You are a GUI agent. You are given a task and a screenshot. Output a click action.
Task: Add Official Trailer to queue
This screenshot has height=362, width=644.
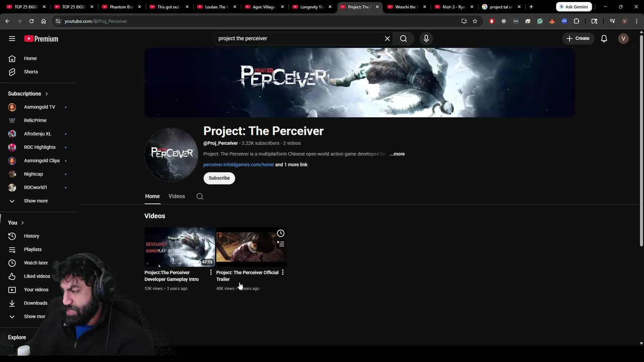coord(281,244)
